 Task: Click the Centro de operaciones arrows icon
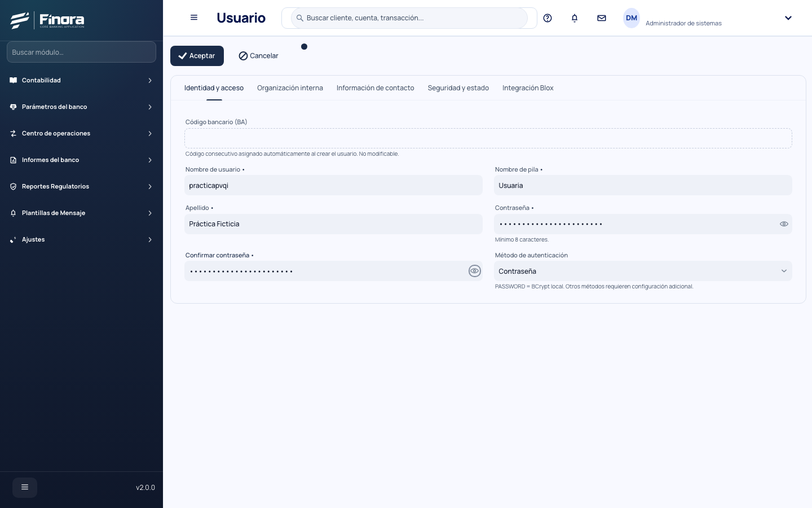tap(14, 133)
